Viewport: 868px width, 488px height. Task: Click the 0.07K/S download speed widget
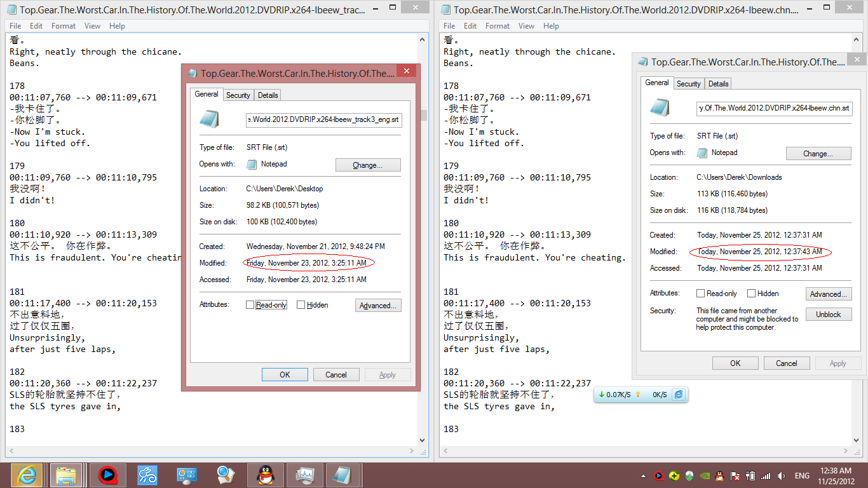(x=618, y=395)
